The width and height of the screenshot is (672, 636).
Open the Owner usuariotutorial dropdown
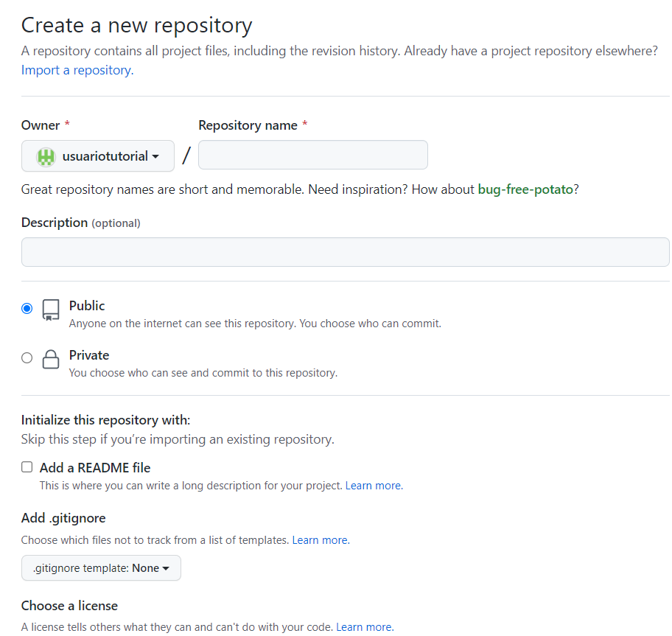(x=98, y=156)
